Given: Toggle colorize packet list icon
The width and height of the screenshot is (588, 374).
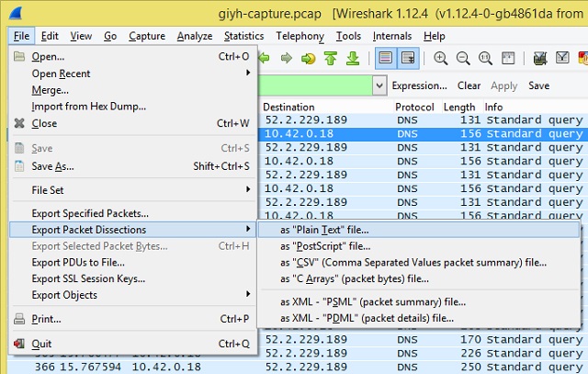Looking at the screenshot, I should [386, 58].
